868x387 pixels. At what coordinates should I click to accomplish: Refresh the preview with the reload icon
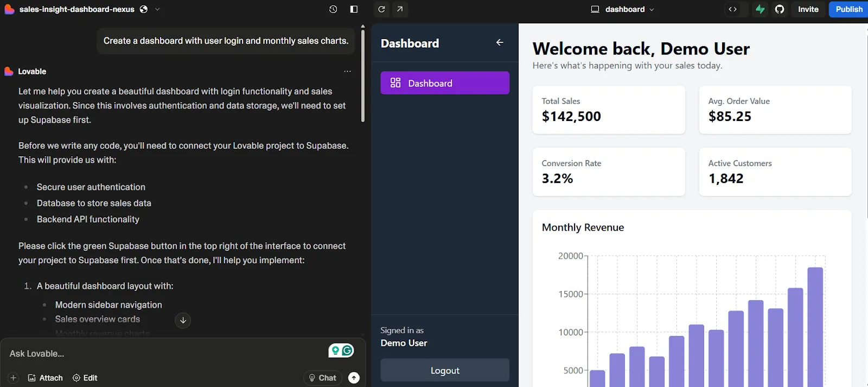(x=381, y=9)
